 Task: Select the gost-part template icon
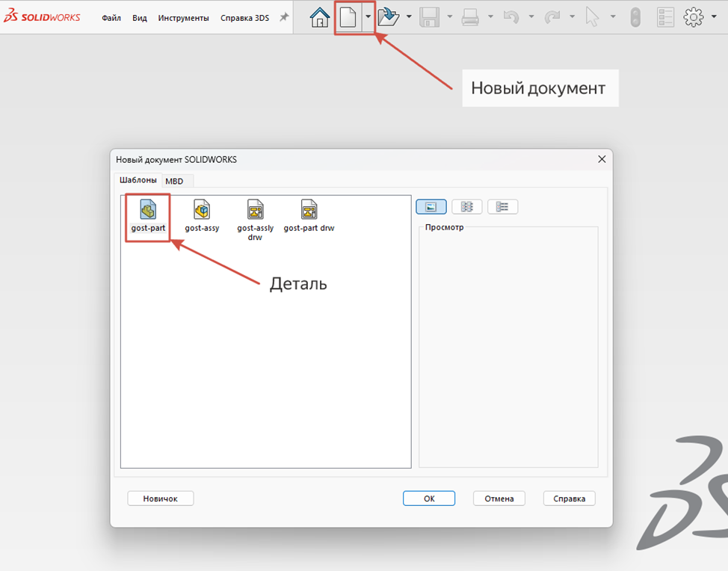[148, 216]
